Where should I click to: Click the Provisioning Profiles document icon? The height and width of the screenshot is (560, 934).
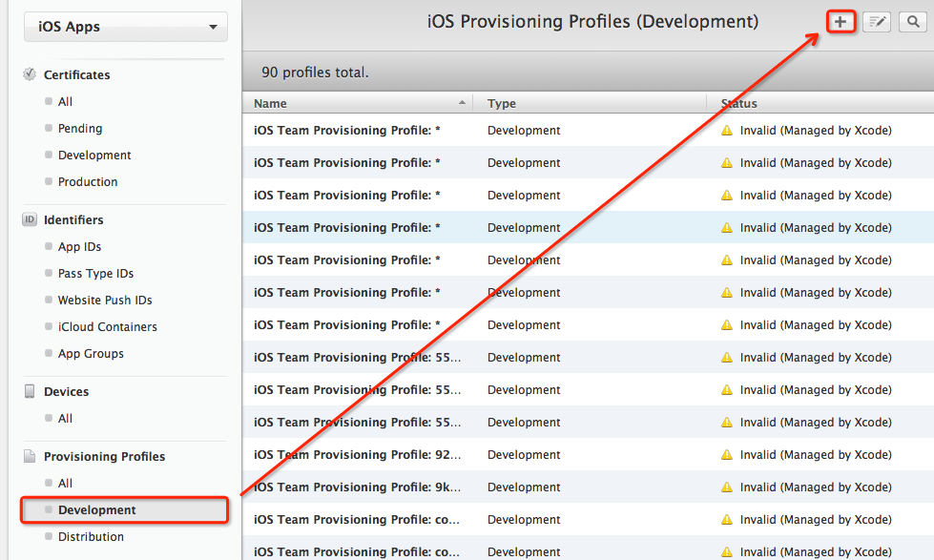pos(30,456)
